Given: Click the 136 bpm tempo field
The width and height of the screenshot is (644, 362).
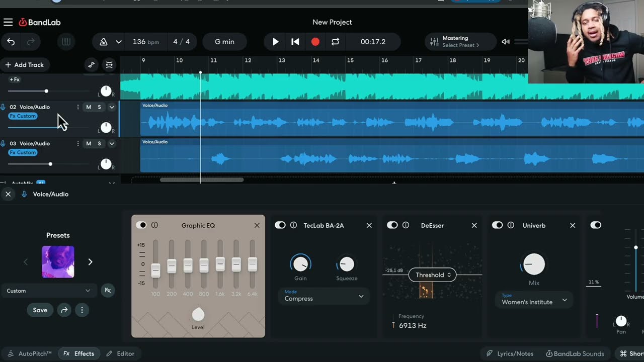Looking at the screenshot, I should point(145,42).
